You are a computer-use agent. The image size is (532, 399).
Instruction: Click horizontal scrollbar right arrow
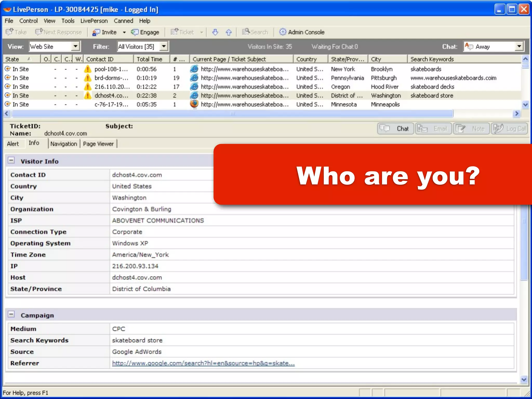pyautogui.click(x=517, y=114)
